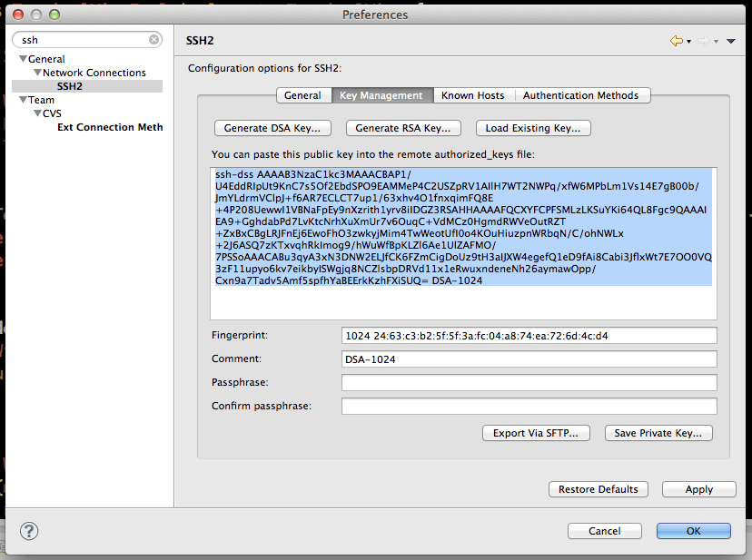Open the General tab

coord(303,94)
